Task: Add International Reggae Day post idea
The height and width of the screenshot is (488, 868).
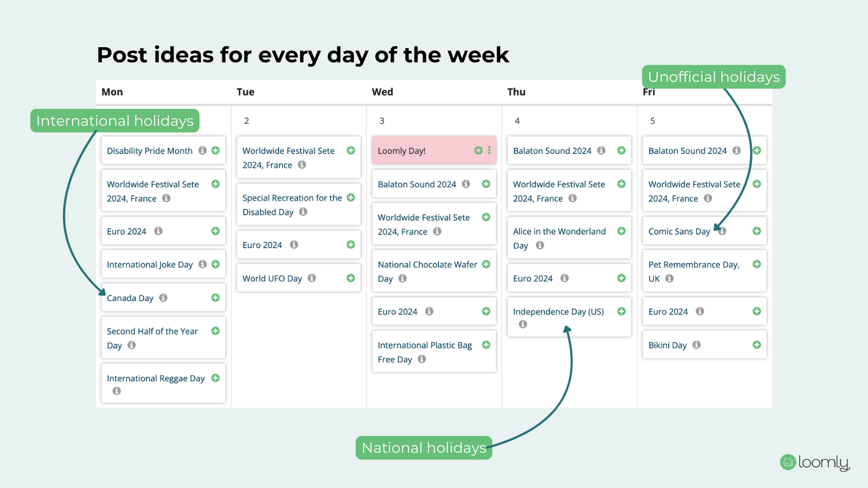Action: (215, 378)
